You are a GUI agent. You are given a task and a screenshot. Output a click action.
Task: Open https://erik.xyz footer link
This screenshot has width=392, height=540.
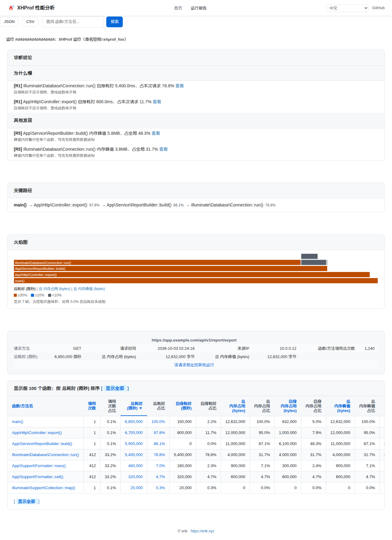(202, 531)
